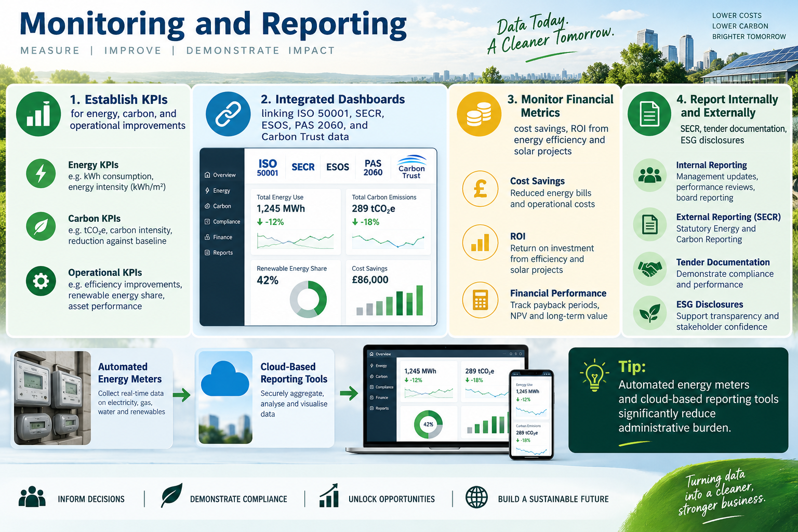Select the ISO 50001 standard tab
Viewport: 798px width, 532px height.
[x=268, y=167]
